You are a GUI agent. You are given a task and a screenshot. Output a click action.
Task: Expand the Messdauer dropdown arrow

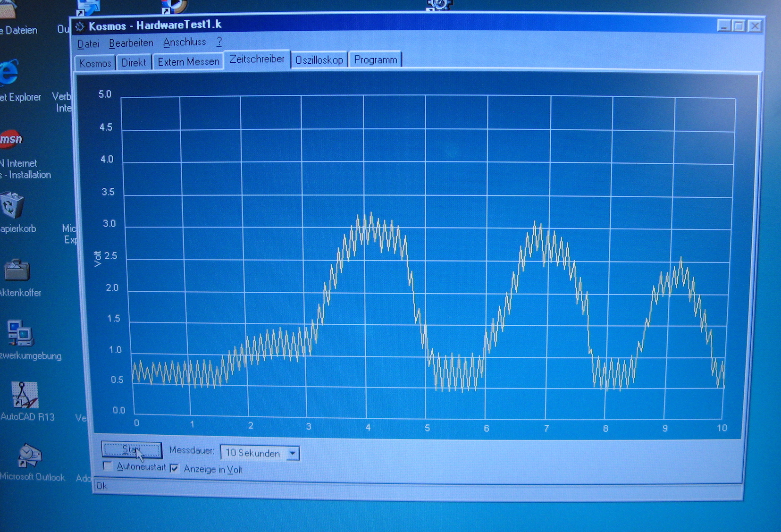pyautogui.click(x=293, y=453)
